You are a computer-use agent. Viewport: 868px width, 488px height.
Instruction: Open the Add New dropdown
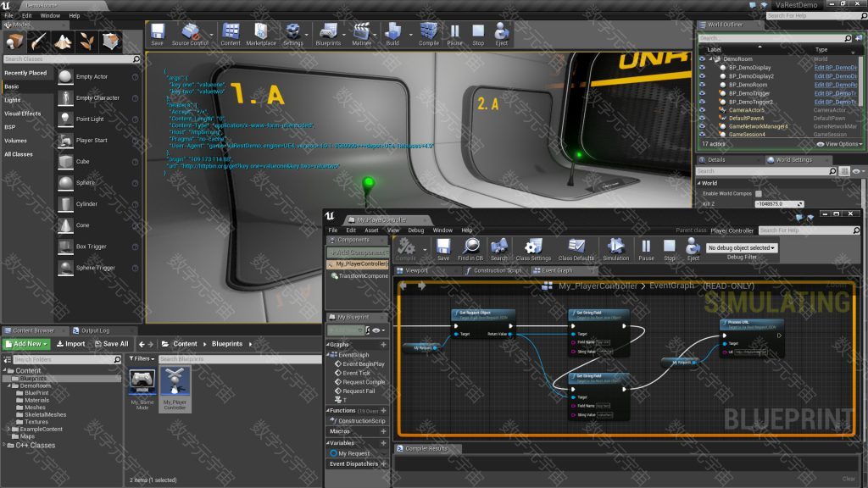(x=26, y=344)
